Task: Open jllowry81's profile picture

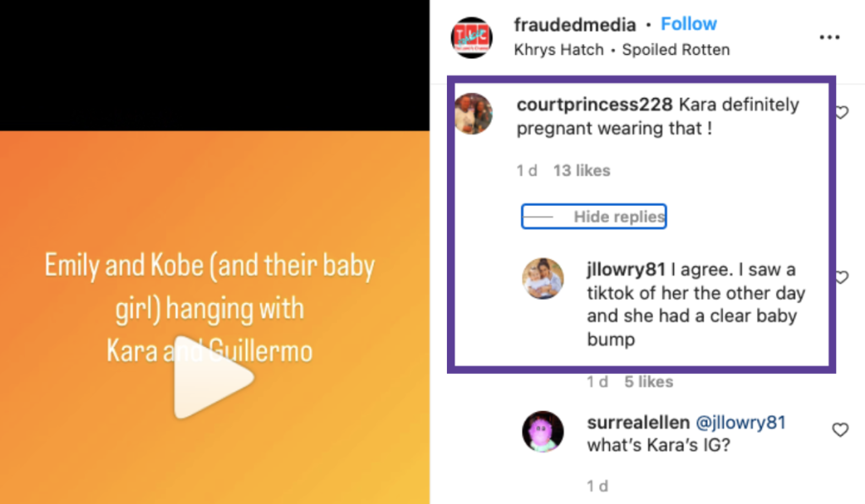Action: 543,279
